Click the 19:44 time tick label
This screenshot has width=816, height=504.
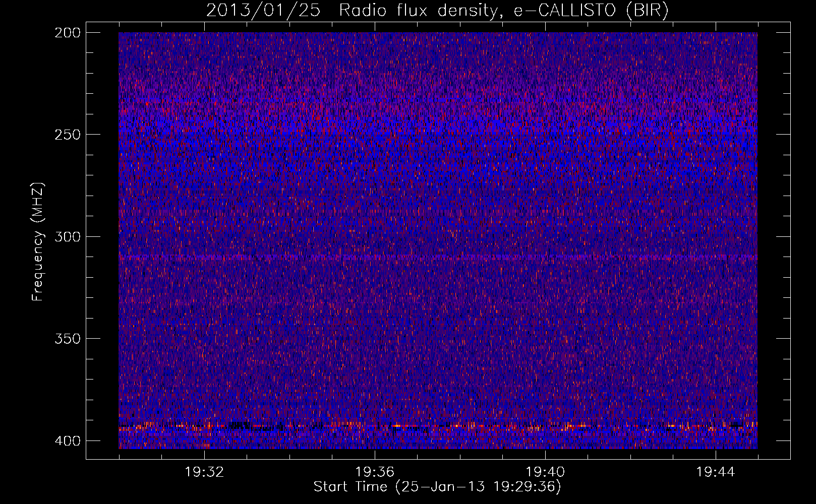tap(716, 472)
